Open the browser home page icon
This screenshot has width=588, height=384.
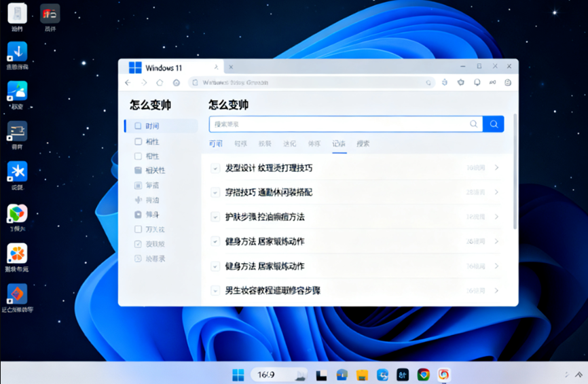tap(160, 83)
